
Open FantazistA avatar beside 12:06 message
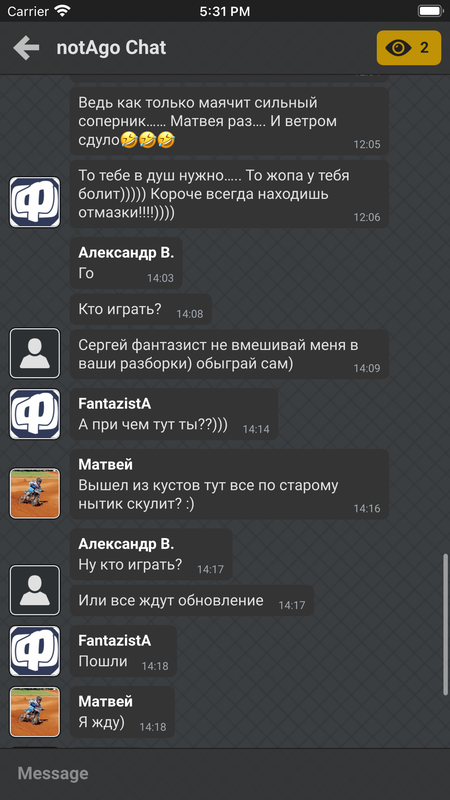coord(35,202)
